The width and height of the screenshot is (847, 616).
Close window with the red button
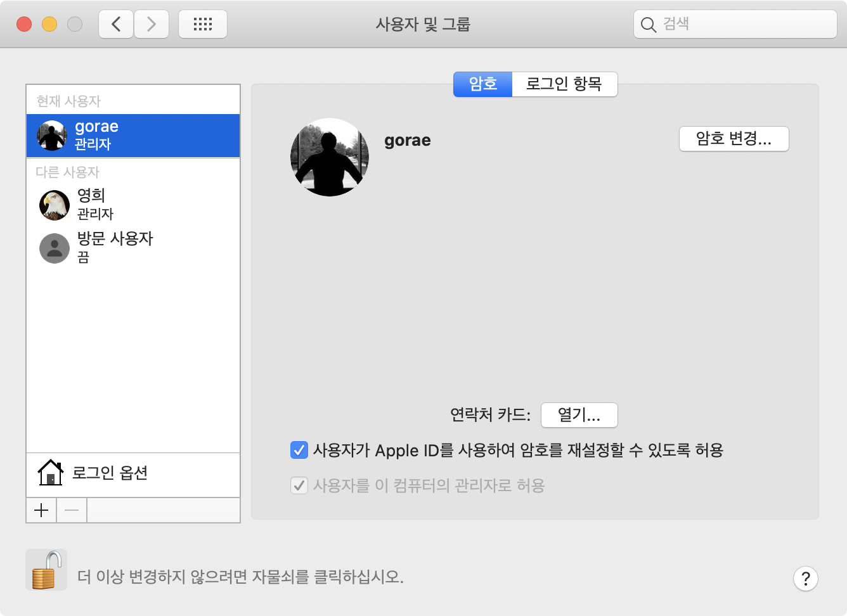point(24,24)
